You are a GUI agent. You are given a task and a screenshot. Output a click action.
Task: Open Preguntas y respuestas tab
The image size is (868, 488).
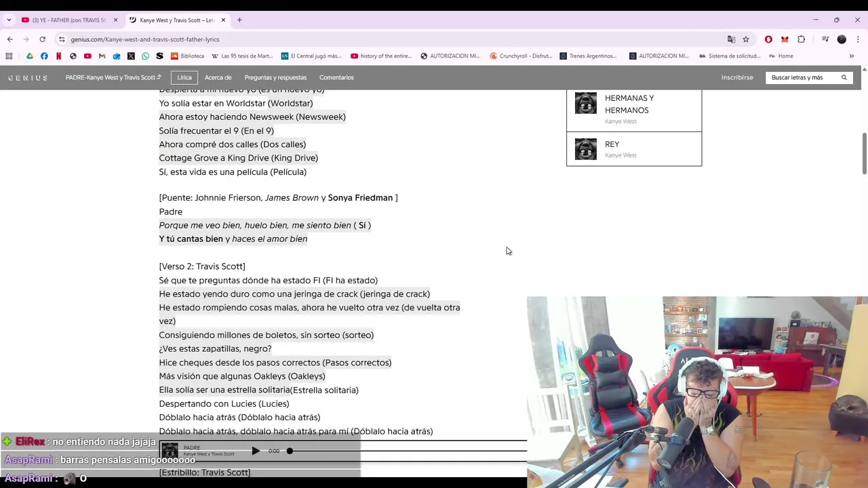pos(275,77)
